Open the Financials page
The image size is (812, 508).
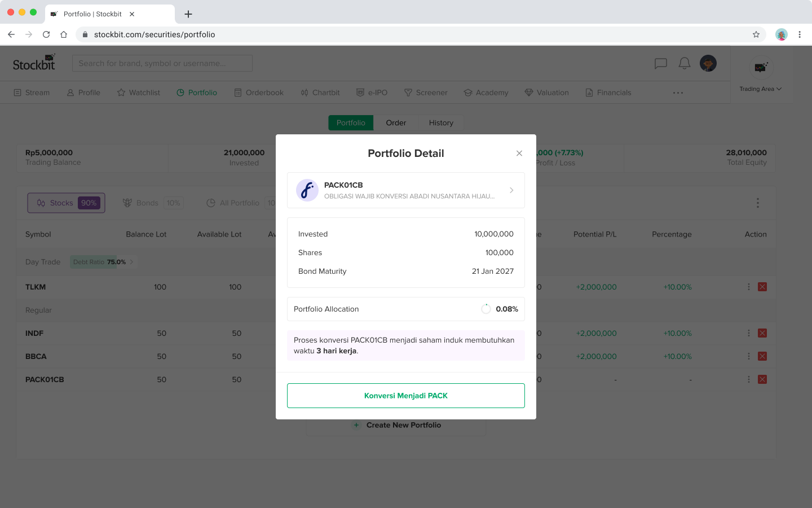click(x=608, y=93)
